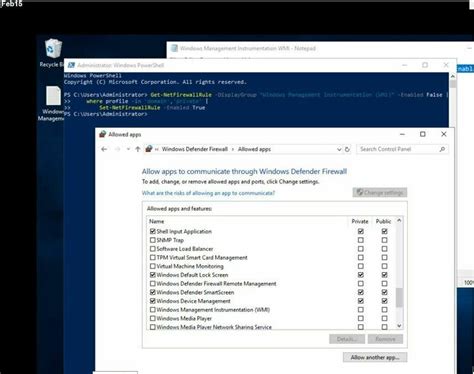
Task: Enable Windows Management Instrumentation (WMI) checkbox
Action: 153,310
